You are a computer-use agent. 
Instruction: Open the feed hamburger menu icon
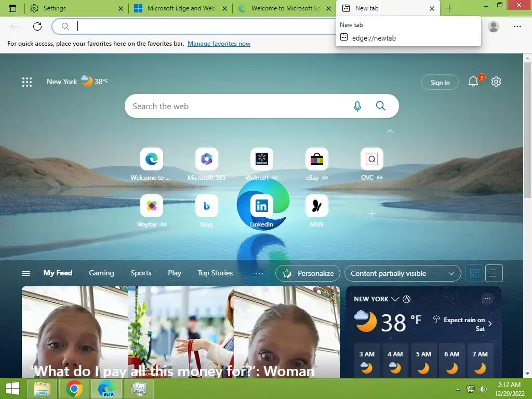click(26, 273)
